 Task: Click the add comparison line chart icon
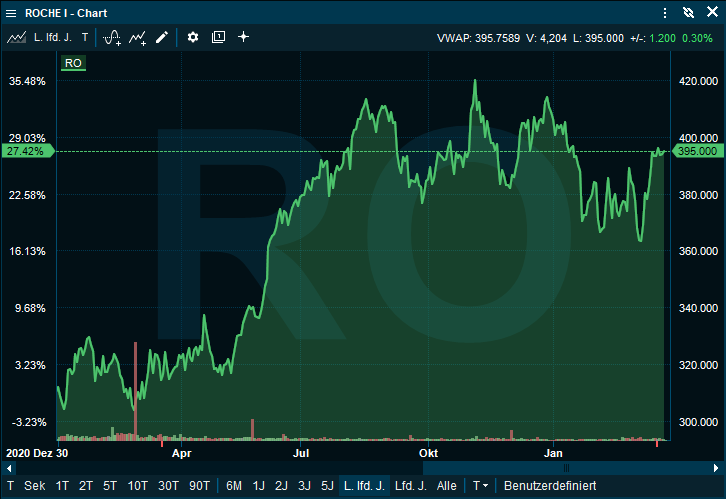(138, 37)
